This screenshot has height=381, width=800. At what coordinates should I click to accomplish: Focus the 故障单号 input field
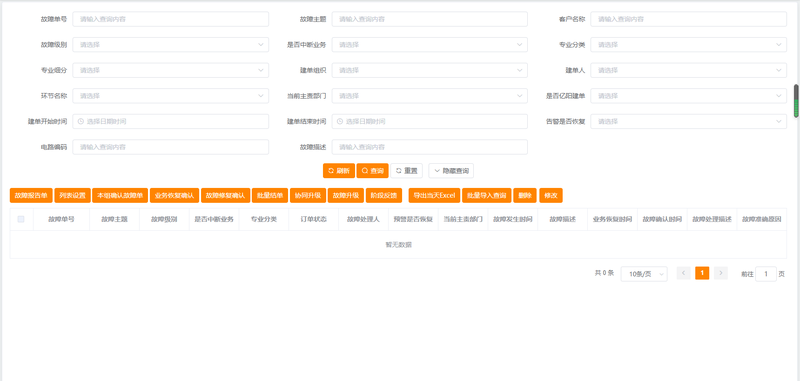click(170, 19)
